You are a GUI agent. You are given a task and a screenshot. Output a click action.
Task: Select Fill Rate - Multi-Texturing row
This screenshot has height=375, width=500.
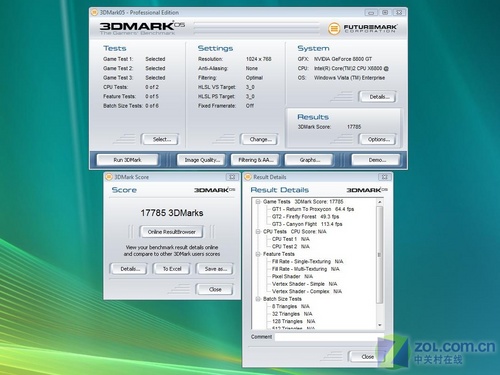(306, 269)
